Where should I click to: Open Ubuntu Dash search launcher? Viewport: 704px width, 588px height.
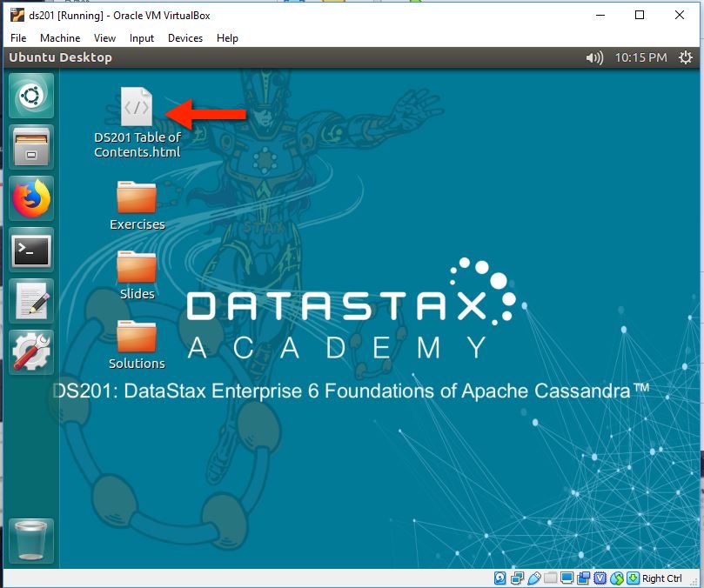pyautogui.click(x=31, y=96)
